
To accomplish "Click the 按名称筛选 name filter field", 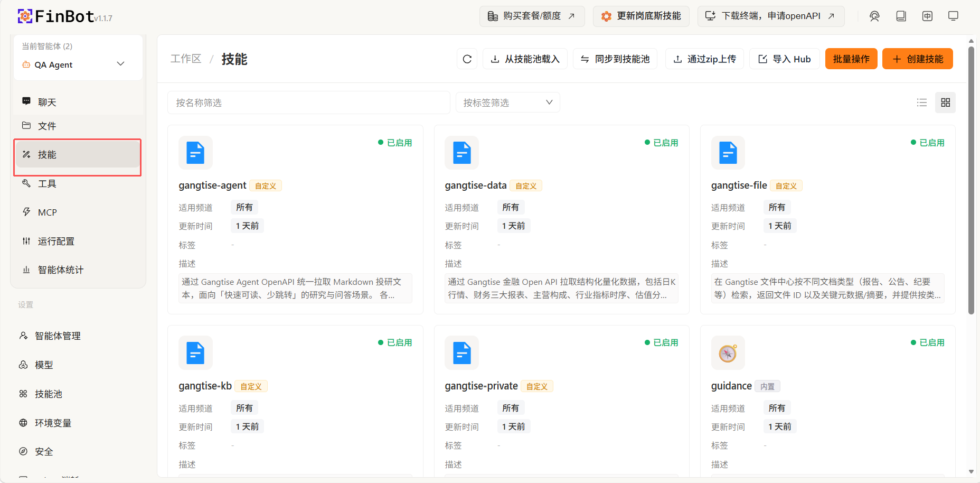I will click(x=308, y=103).
